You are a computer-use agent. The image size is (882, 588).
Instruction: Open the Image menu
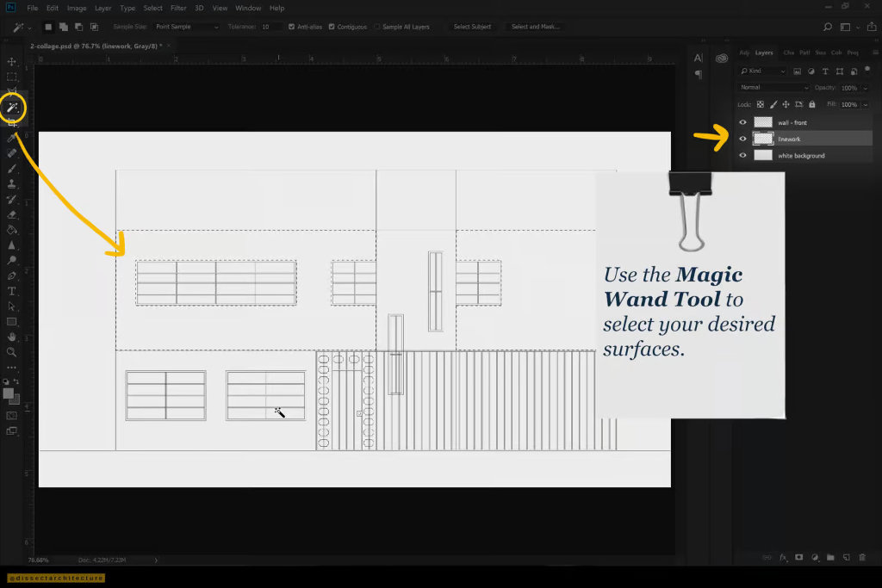(x=77, y=8)
